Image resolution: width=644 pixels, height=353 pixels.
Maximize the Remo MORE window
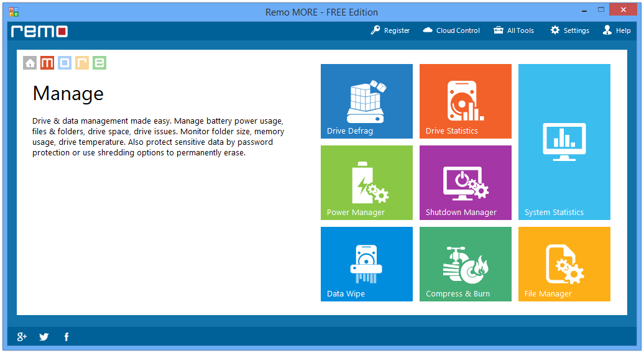tap(601, 10)
